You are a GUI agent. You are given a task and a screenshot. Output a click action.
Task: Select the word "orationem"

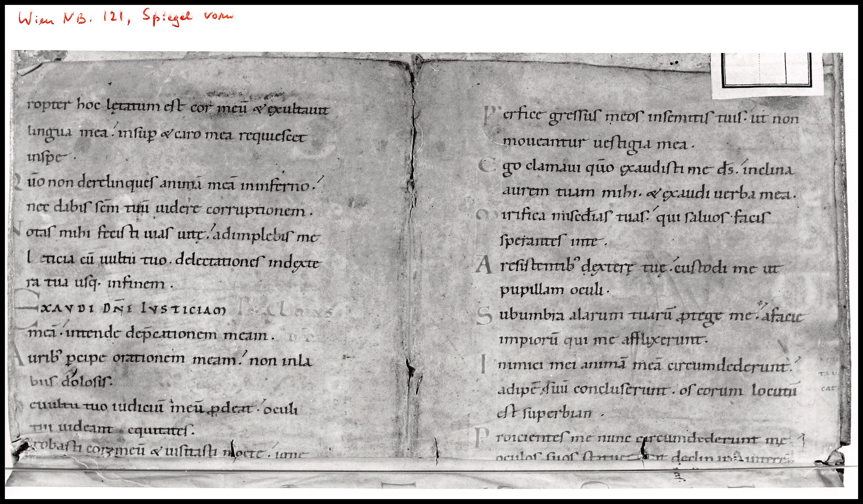coord(149,359)
